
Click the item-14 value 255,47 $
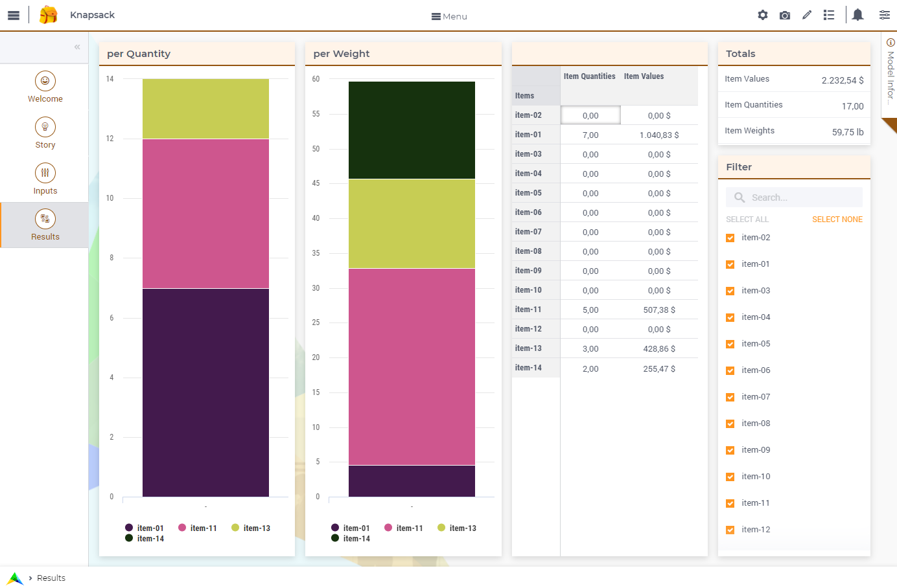pyautogui.click(x=659, y=368)
